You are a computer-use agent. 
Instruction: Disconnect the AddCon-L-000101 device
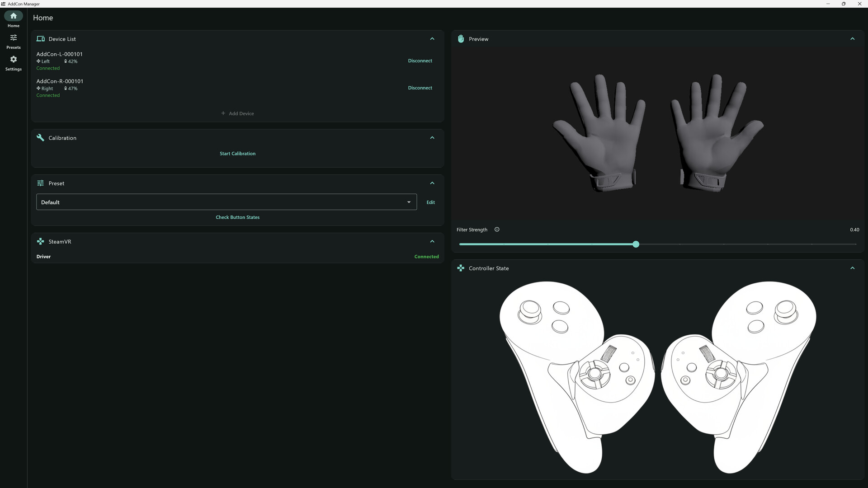coord(420,61)
